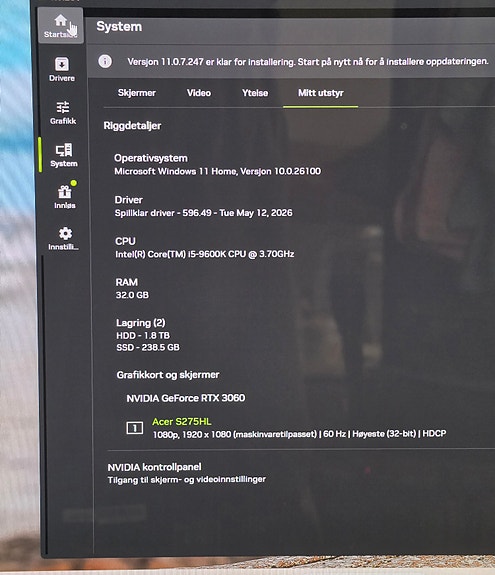The image size is (495, 575).
Task: Click the Tilgang til skjerm- og videoinnstillinger text
Action: [187, 480]
